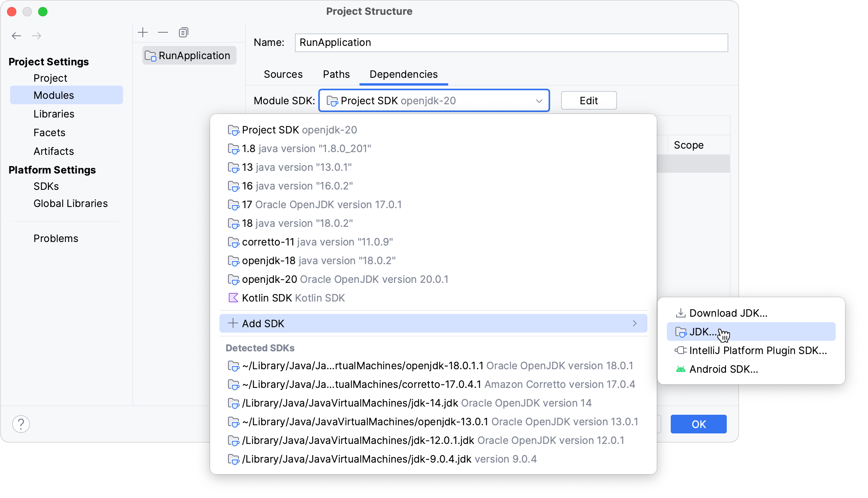868x498 pixels.
Task: Open the Module SDK dropdown
Action: (x=434, y=101)
